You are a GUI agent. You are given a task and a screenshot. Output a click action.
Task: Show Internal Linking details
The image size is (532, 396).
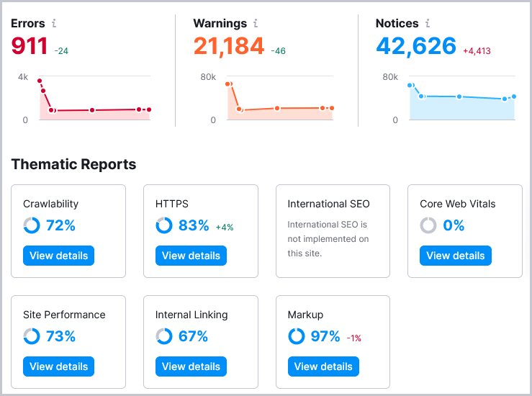(191, 366)
